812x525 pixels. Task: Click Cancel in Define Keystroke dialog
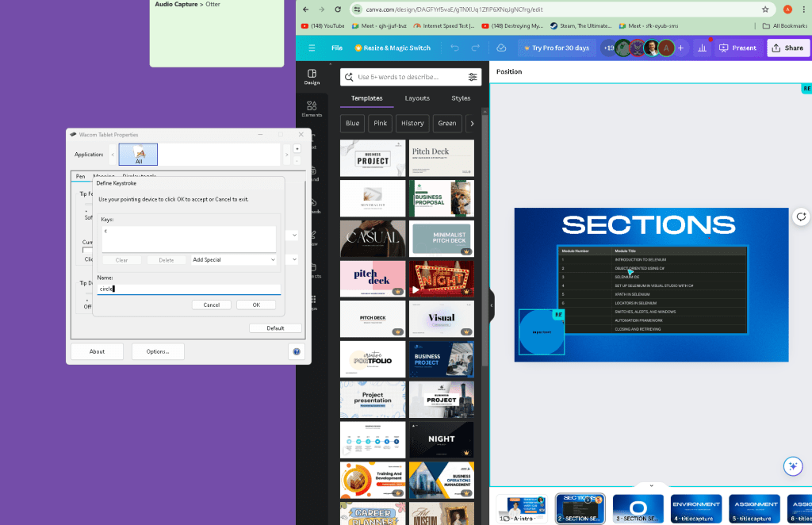coord(211,305)
